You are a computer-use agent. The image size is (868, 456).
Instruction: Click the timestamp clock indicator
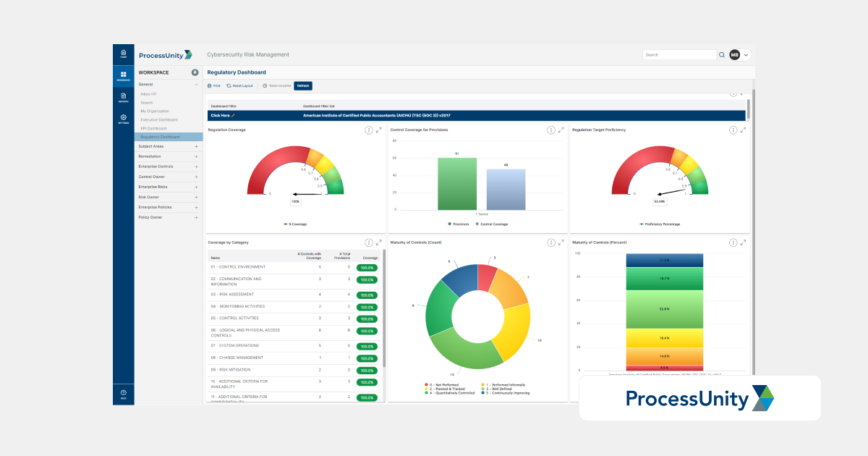276,85
